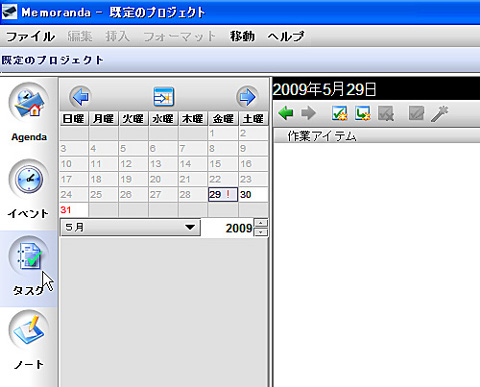Go to next month with right arrow
Viewport: 480px width, 387px height.
click(x=247, y=97)
